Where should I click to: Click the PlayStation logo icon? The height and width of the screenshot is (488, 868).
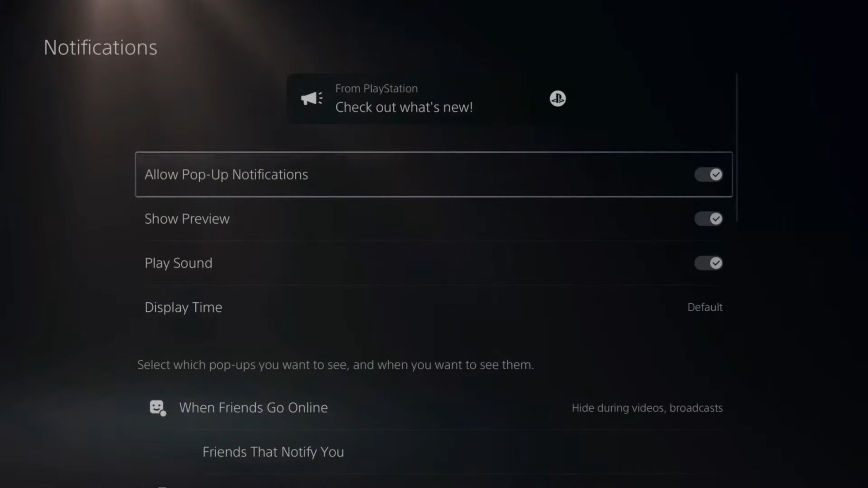click(557, 98)
